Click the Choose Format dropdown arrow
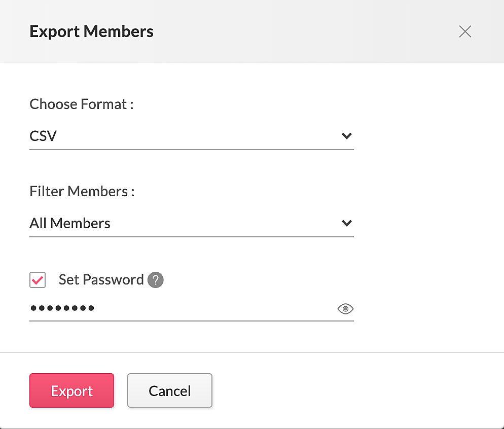 (x=347, y=136)
